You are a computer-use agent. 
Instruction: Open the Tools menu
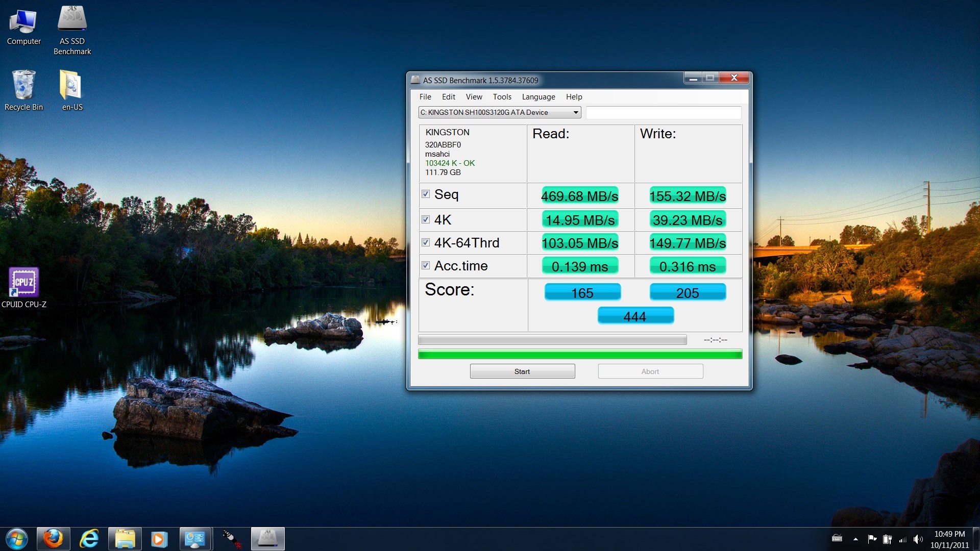click(x=502, y=97)
